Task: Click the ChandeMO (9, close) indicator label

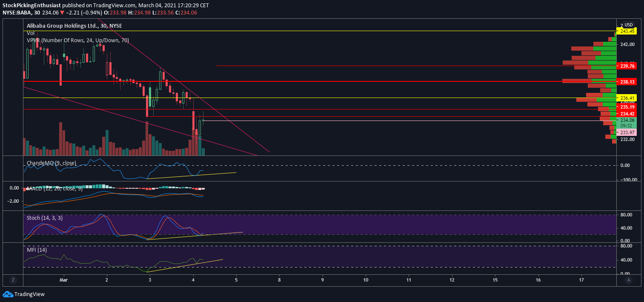Action: click(52, 163)
